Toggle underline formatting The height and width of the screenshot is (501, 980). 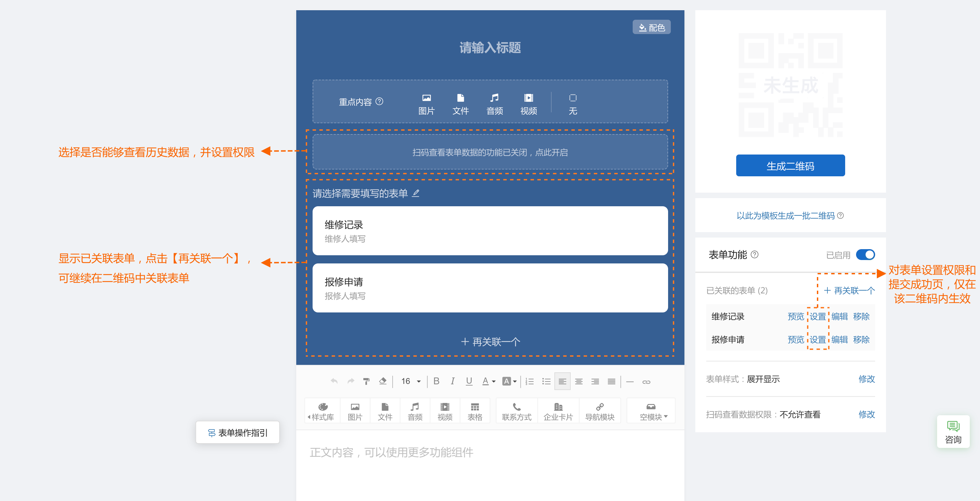(x=469, y=381)
